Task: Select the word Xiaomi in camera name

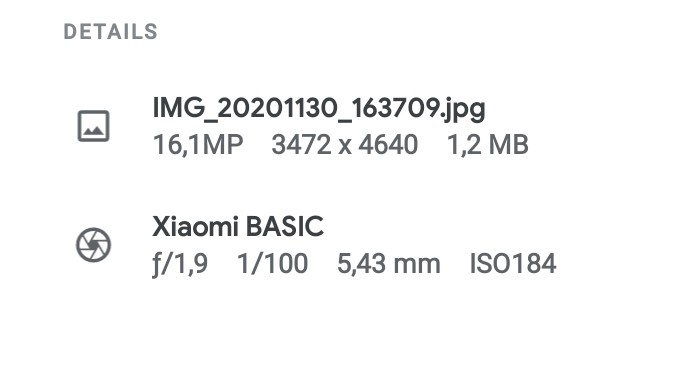Action: (x=195, y=226)
